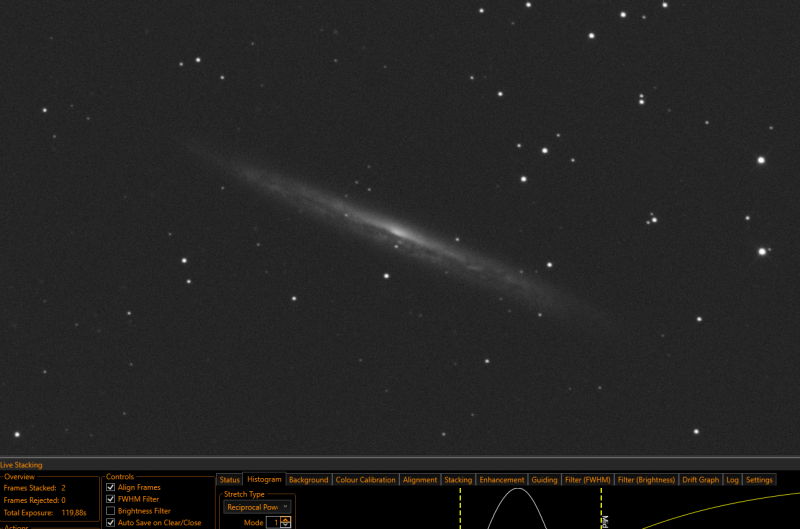
Task: Enable the Brightness Filter checkbox
Action: pos(110,511)
